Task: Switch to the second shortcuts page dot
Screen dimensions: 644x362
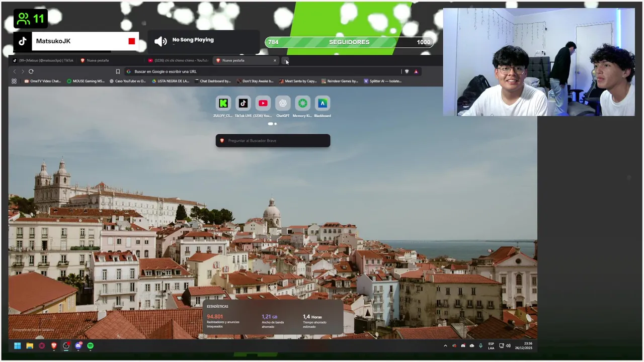Action: (x=275, y=124)
